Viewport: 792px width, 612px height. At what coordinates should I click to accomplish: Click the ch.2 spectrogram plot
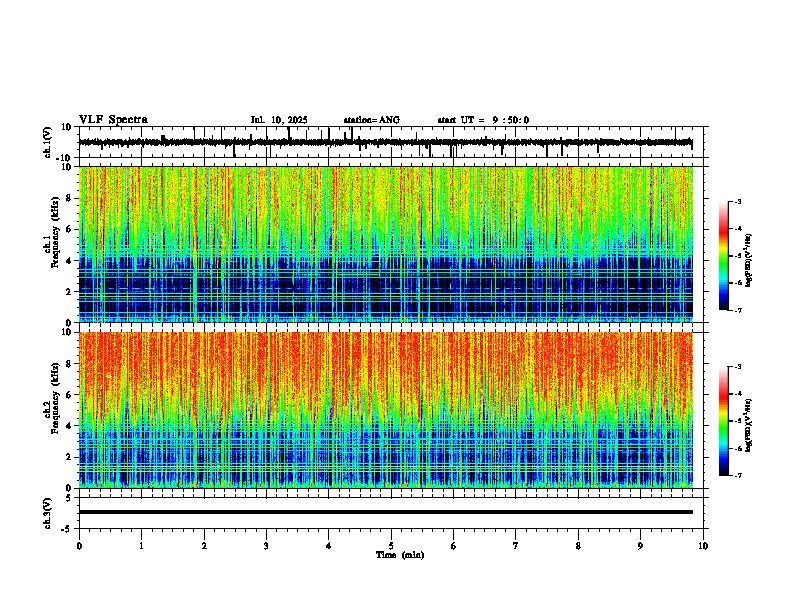[386, 410]
